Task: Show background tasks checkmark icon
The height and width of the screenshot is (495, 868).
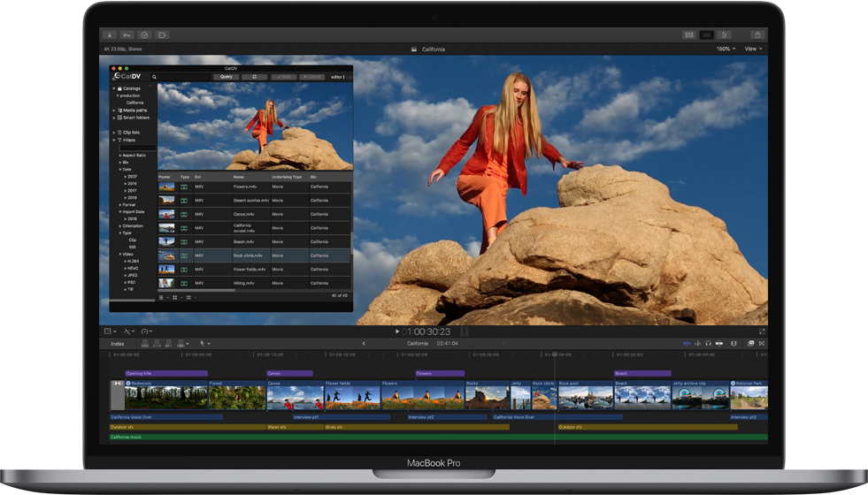Action: [x=144, y=34]
